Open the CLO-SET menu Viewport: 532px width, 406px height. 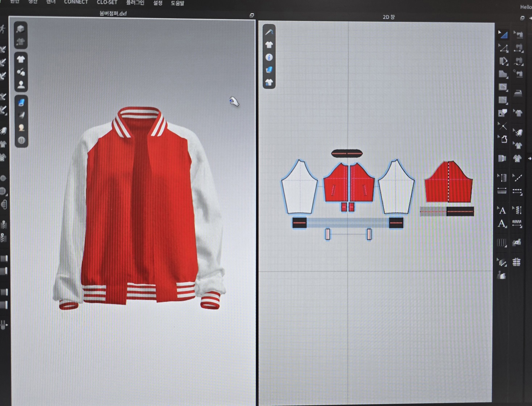[x=107, y=3]
